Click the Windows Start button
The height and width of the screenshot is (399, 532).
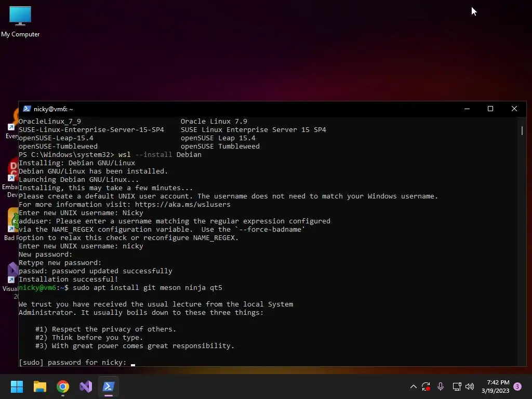(17, 387)
